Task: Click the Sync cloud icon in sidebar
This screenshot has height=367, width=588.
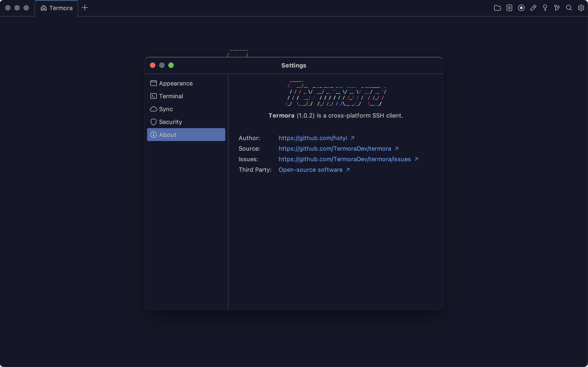Action: point(153,109)
